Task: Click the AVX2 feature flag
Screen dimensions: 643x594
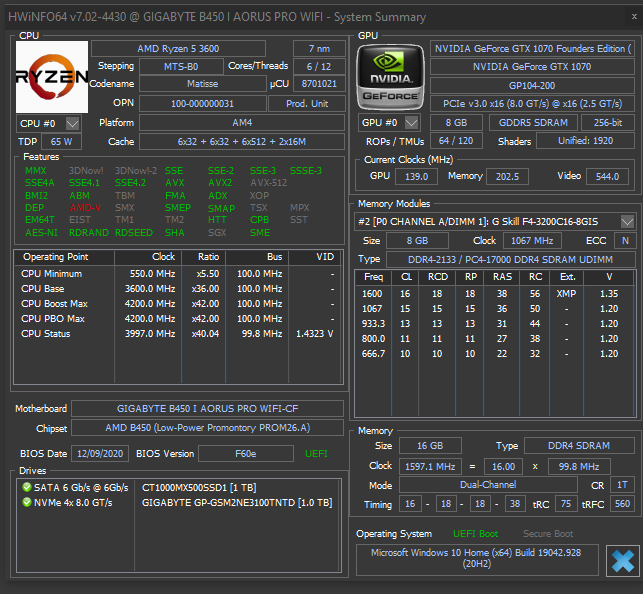Action: 220,183
